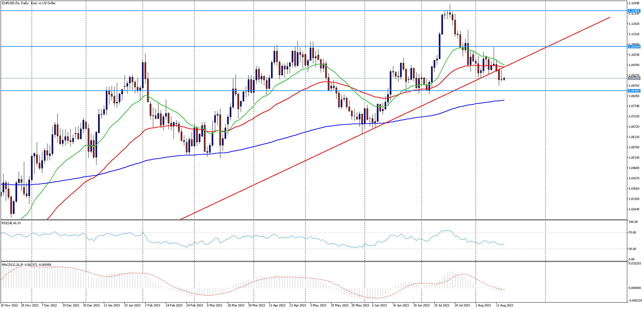Click the current price tag 1.09125
The height and width of the screenshot is (309, 644).
click(634, 78)
